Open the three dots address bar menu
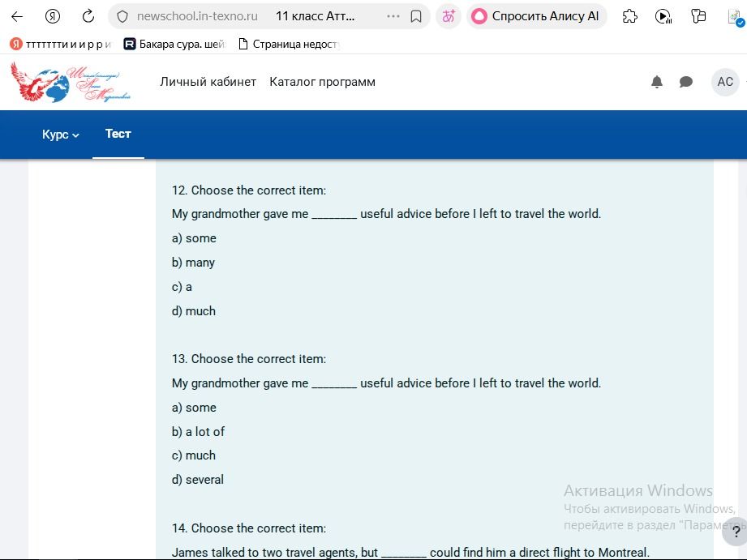747x560 pixels. 393,17
